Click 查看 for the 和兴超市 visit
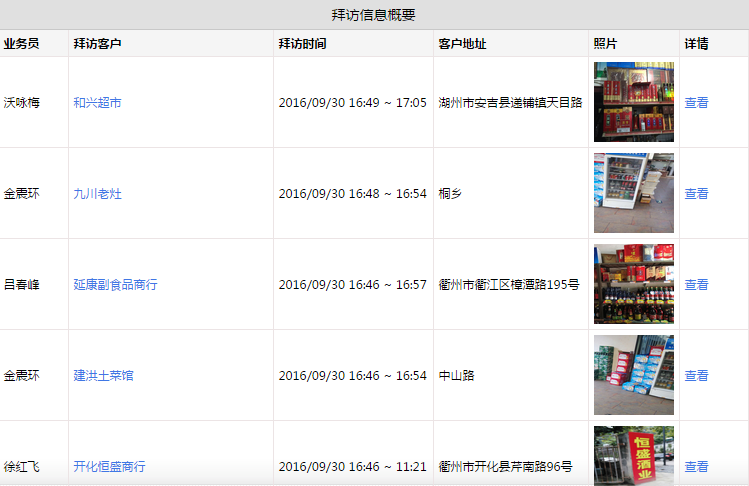Viewport: 749px width, 486px height. 696,103
